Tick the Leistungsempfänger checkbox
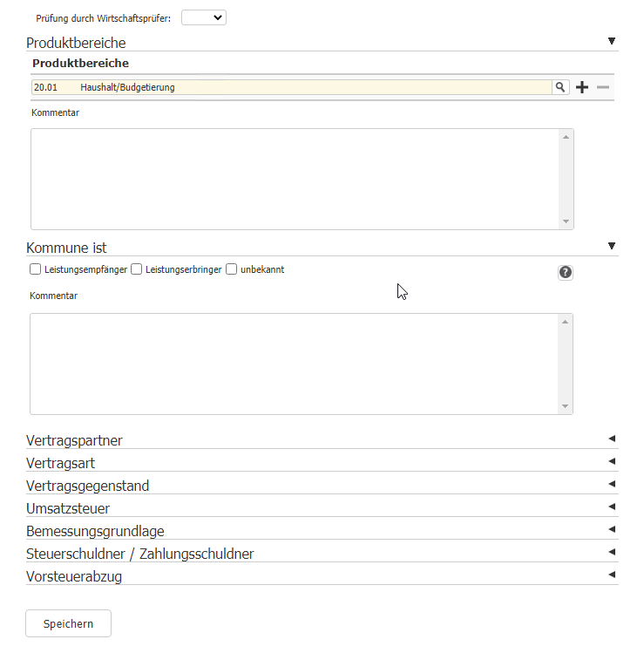 pos(36,269)
